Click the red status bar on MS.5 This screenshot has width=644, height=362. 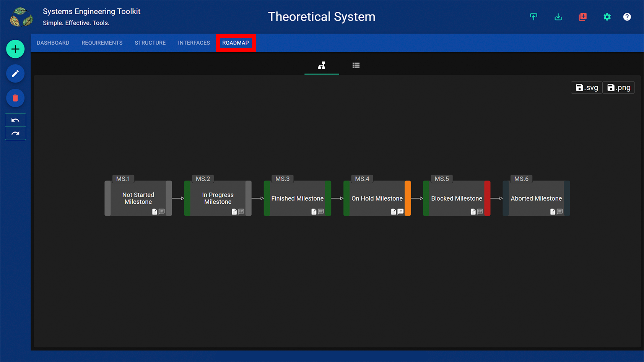point(487,198)
